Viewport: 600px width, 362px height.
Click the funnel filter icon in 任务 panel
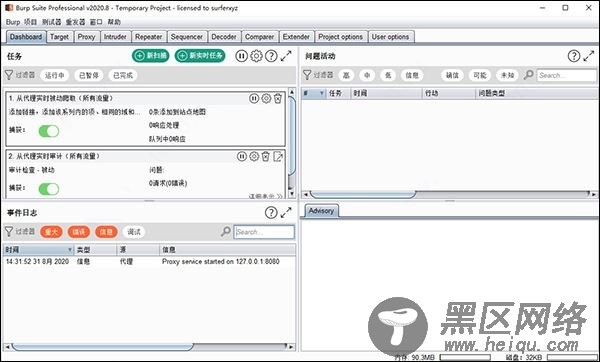pyautogui.click(x=8, y=75)
